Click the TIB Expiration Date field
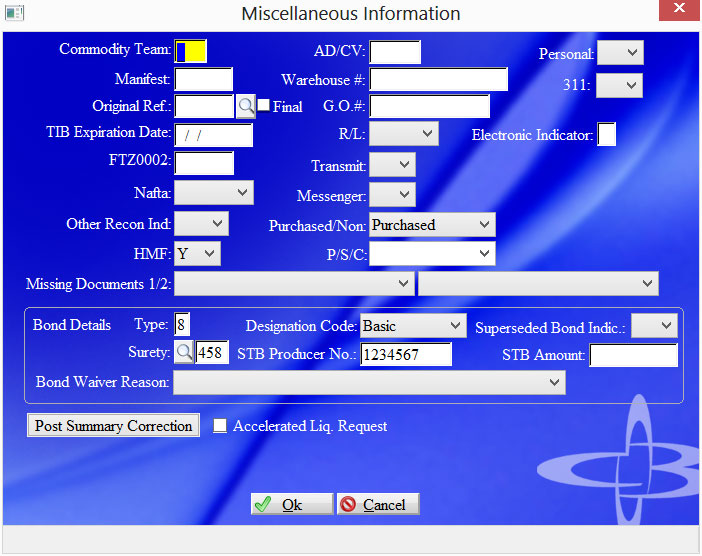Image resolution: width=702 pixels, height=556 pixels. pyautogui.click(x=214, y=135)
